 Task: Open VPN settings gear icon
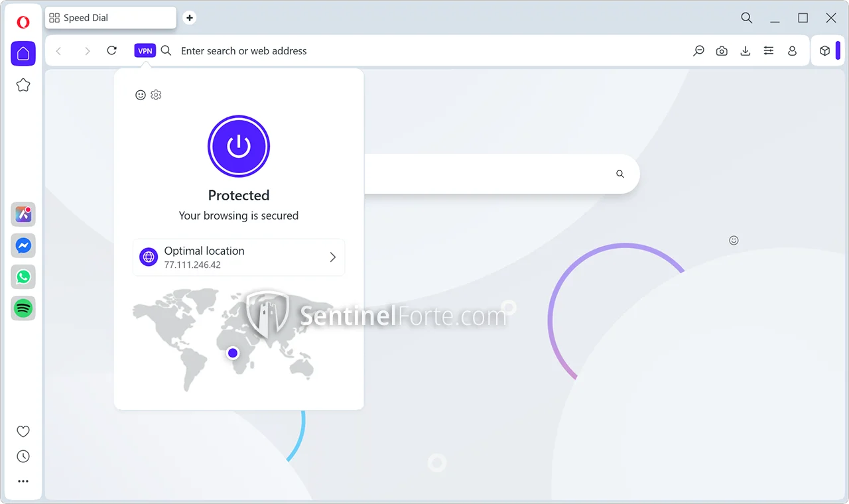coord(156,95)
